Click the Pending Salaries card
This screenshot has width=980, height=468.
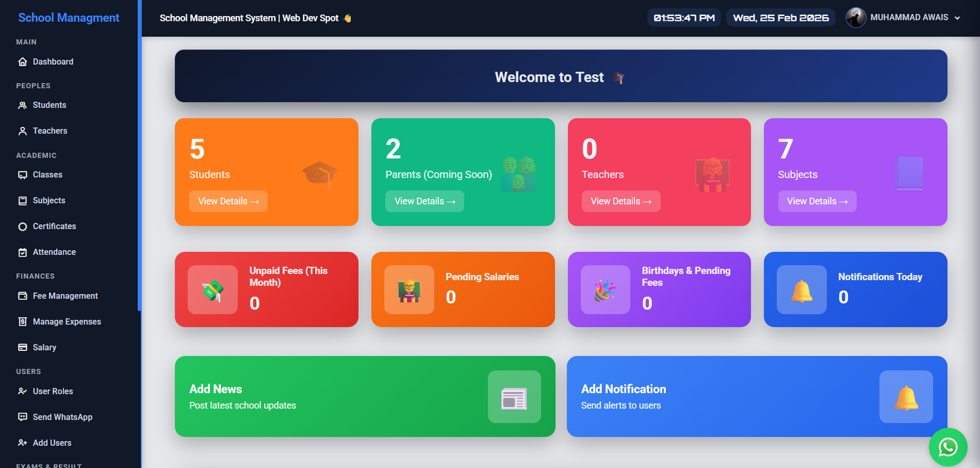click(x=463, y=289)
